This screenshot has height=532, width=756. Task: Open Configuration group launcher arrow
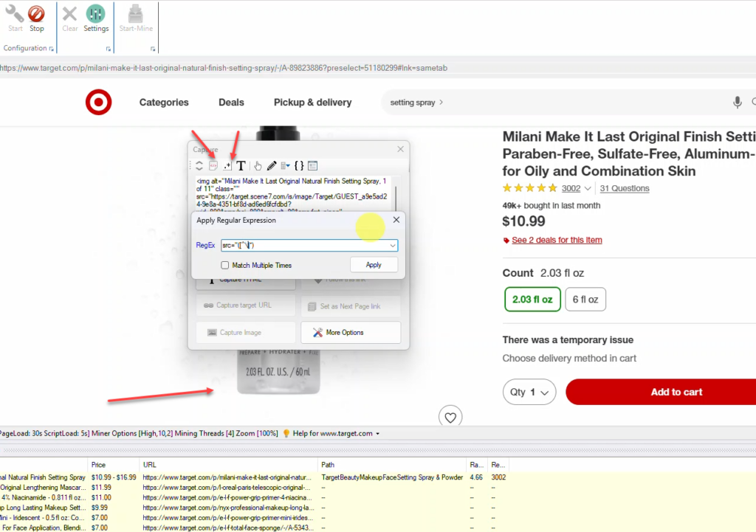point(51,49)
